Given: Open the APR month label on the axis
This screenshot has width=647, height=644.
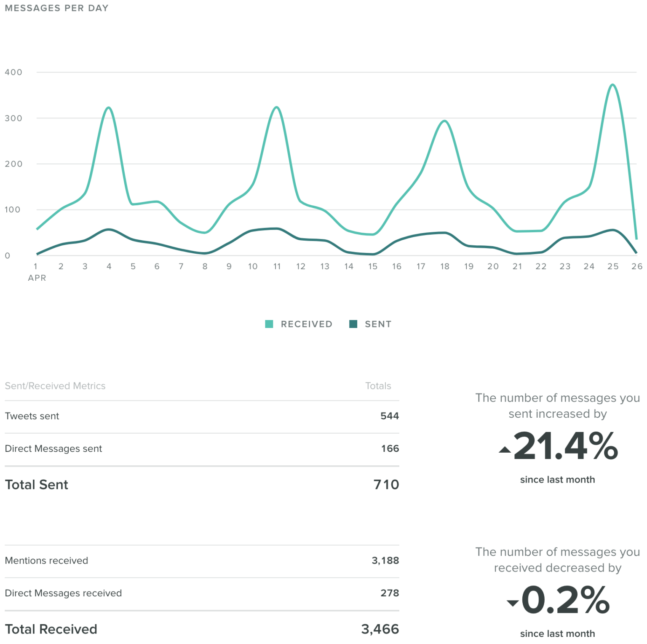Looking at the screenshot, I should (37, 278).
